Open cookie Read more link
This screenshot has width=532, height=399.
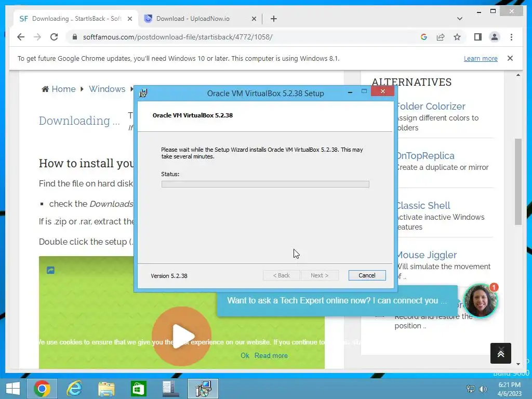coord(271,355)
